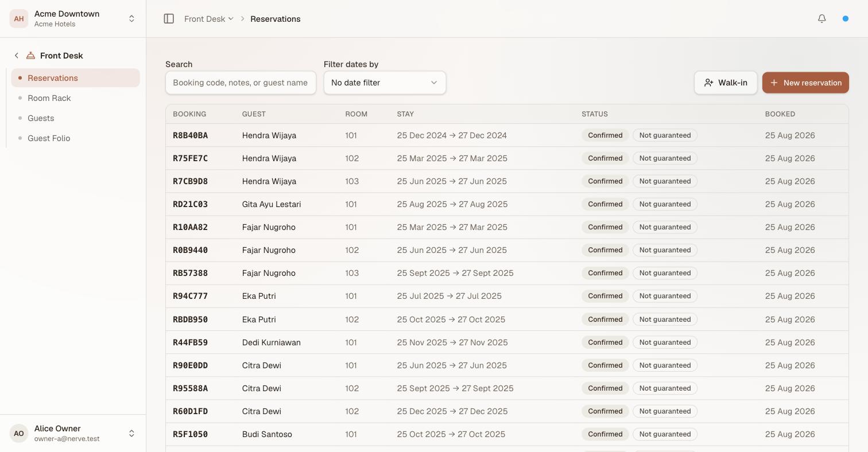Open booking R94C777
Image resolution: width=868 pixels, height=452 pixels.
(190, 296)
